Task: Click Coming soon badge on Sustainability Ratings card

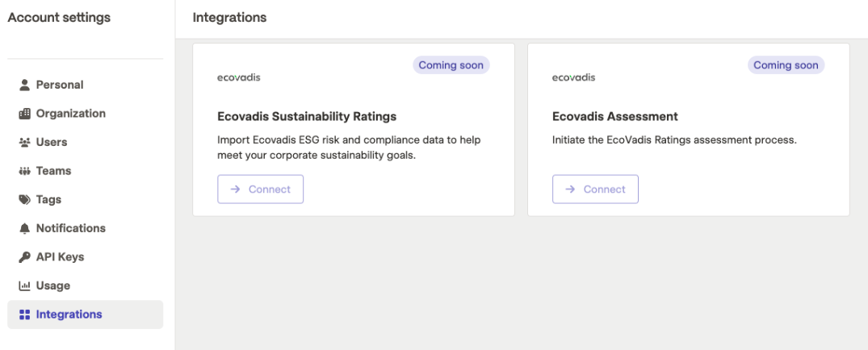Action: (x=451, y=65)
